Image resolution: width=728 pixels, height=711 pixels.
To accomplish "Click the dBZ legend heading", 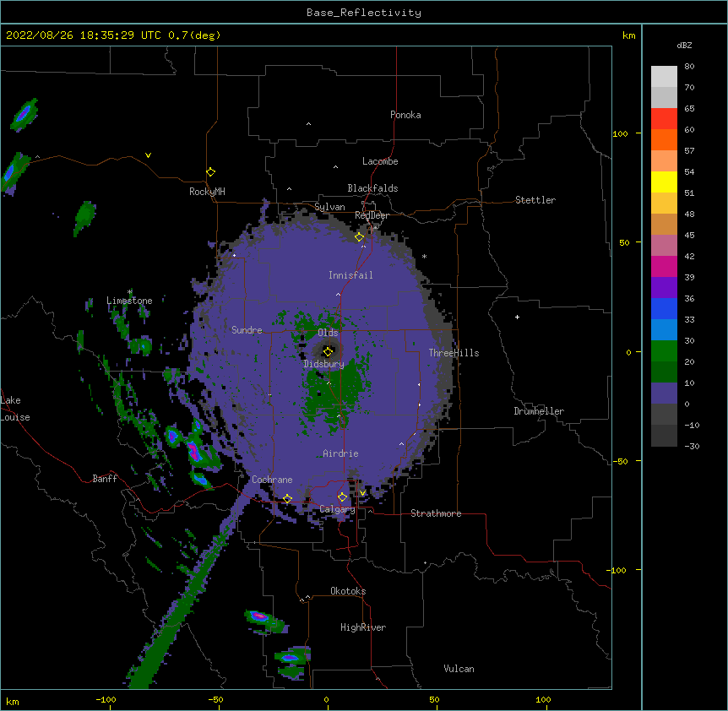I will (684, 45).
